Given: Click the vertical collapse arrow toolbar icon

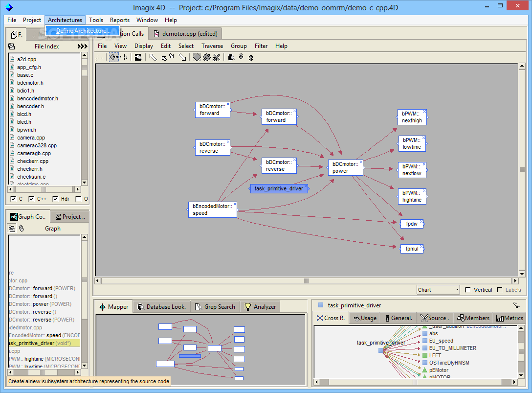Looking at the screenshot, I should point(251,58).
